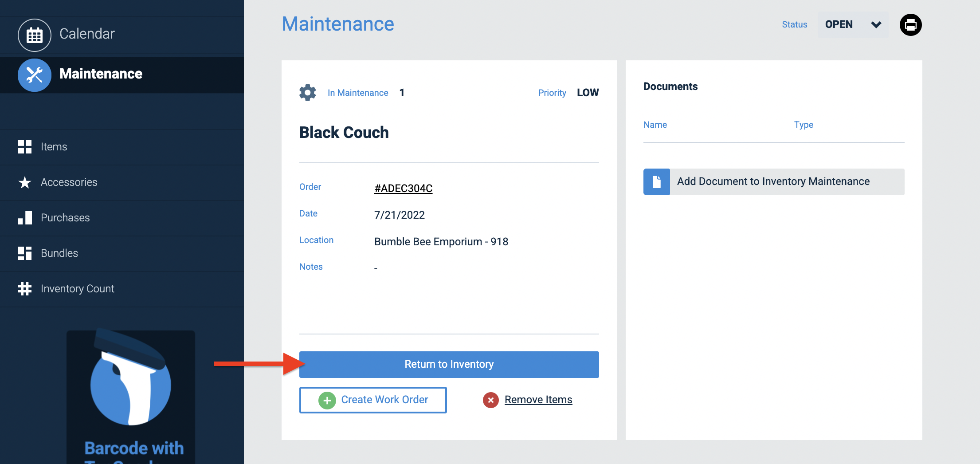This screenshot has width=980, height=464.
Task: Click the Bundles layout icon
Action: pos(25,253)
